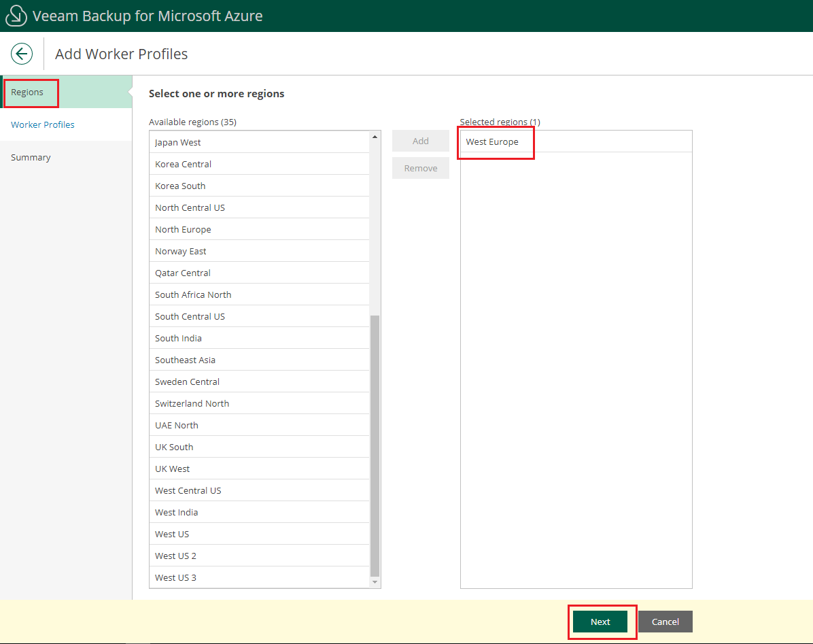Click the Add button
813x644 pixels.
(x=420, y=141)
